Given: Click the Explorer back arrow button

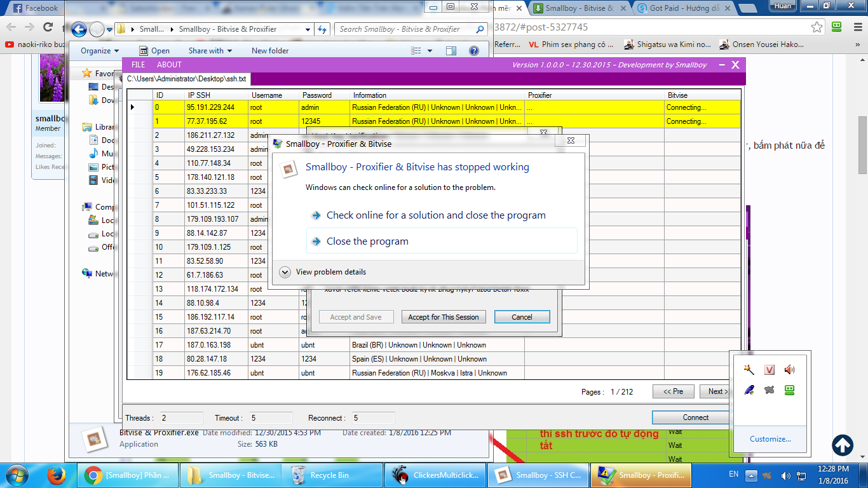Looking at the screenshot, I should coord(79,29).
